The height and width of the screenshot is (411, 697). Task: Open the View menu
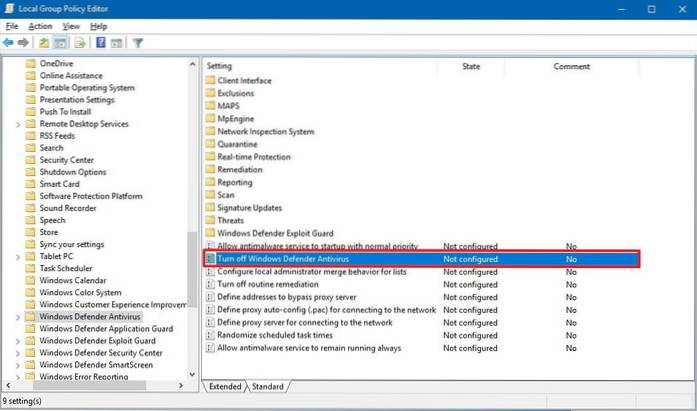(x=71, y=26)
